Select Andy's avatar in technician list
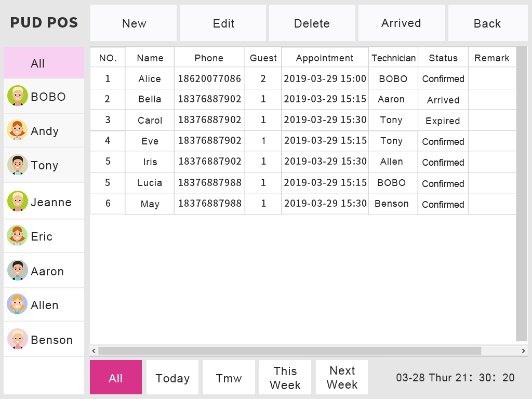Image resolution: width=532 pixels, height=399 pixels. 18,130
